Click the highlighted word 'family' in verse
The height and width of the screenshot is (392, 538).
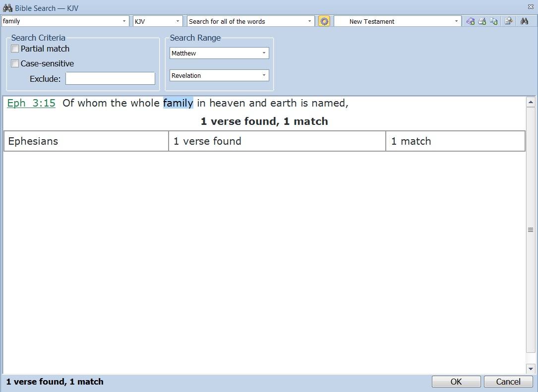point(178,103)
